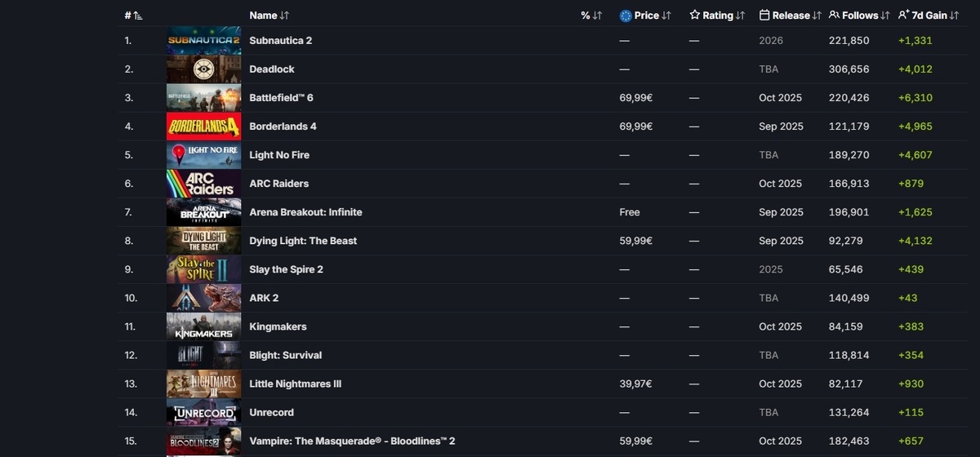Open the Bloodlines 2 thumbnail
Image resolution: width=980 pixels, height=457 pixels.
(x=203, y=441)
